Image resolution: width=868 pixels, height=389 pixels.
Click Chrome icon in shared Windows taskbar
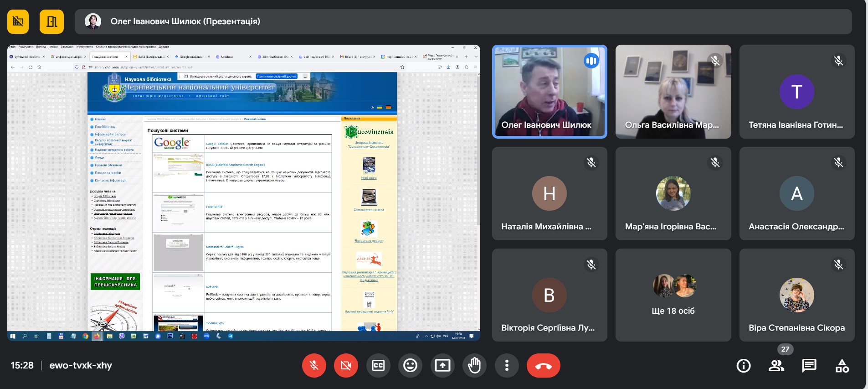(x=85, y=336)
